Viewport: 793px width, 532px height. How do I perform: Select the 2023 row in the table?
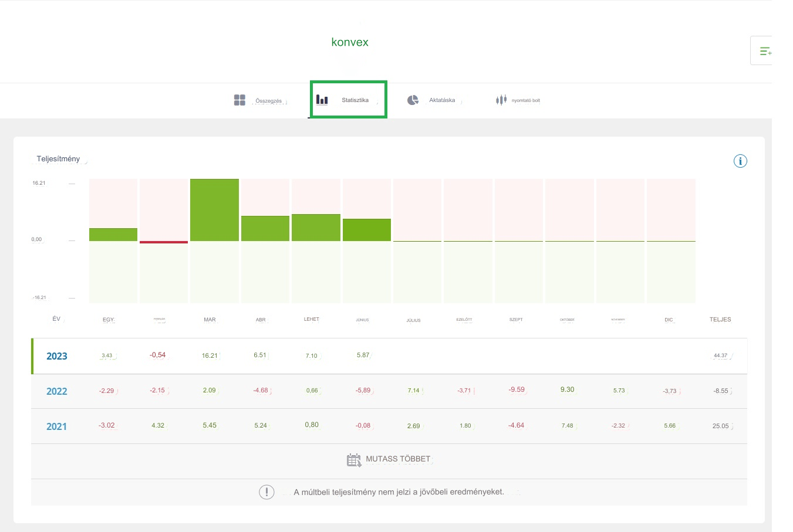[x=56, y=356]
